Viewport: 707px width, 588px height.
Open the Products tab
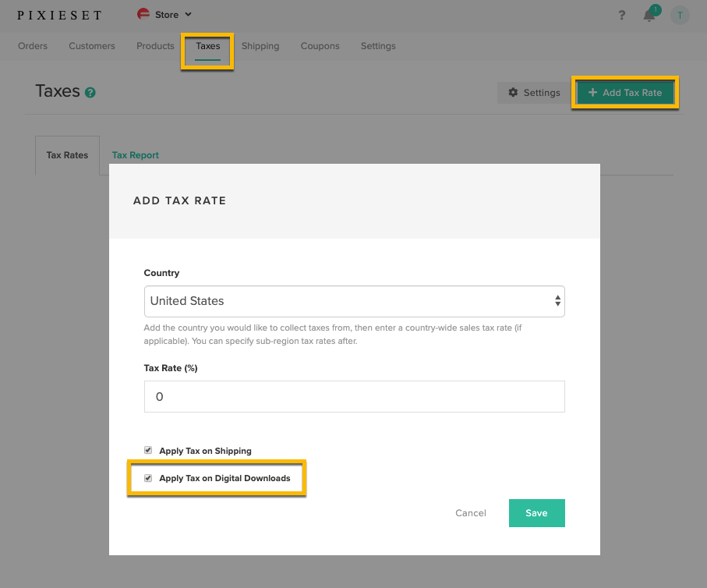tap(155, 46)
